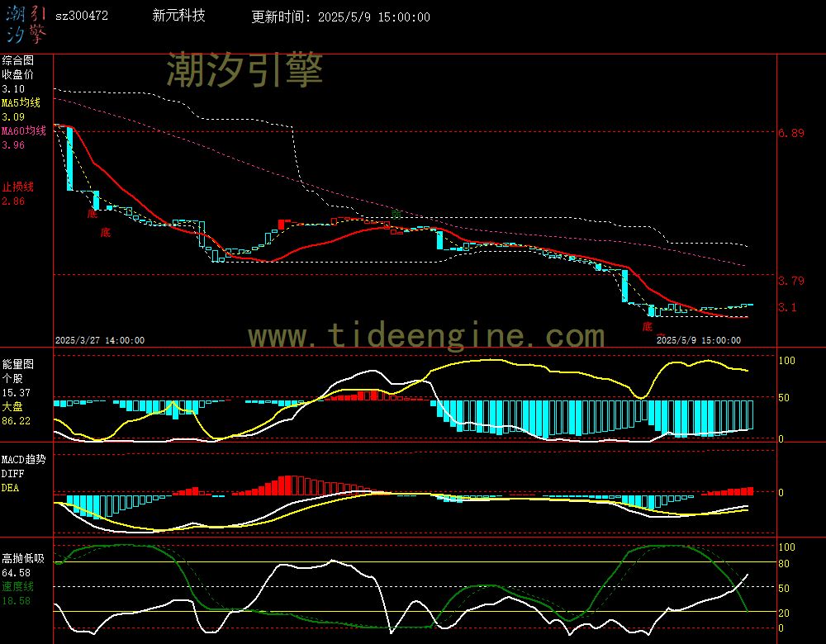
Task: Click the closing price value 3.10
Action: click(x=13, y=89)
